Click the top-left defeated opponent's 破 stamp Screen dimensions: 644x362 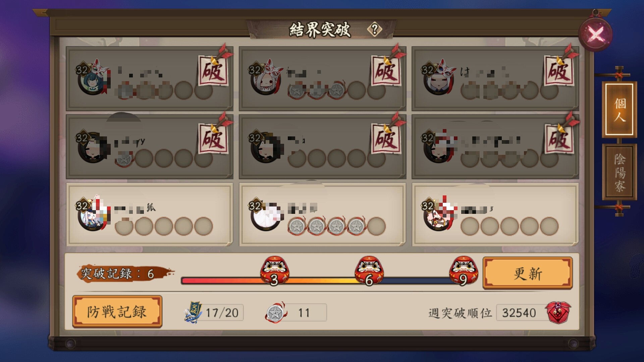click(213, 71)
